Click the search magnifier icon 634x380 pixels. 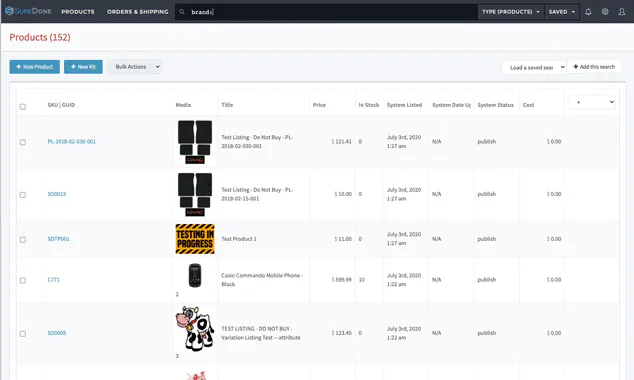(182, 12)
